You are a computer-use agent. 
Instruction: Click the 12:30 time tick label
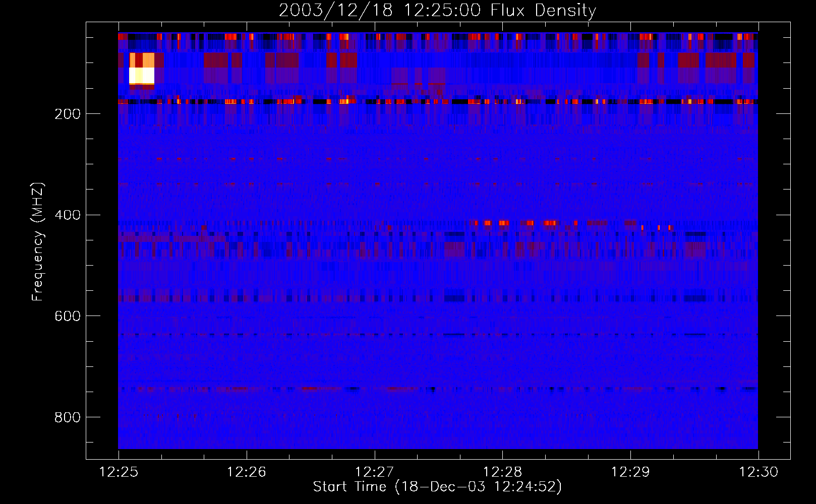point(759,472)
